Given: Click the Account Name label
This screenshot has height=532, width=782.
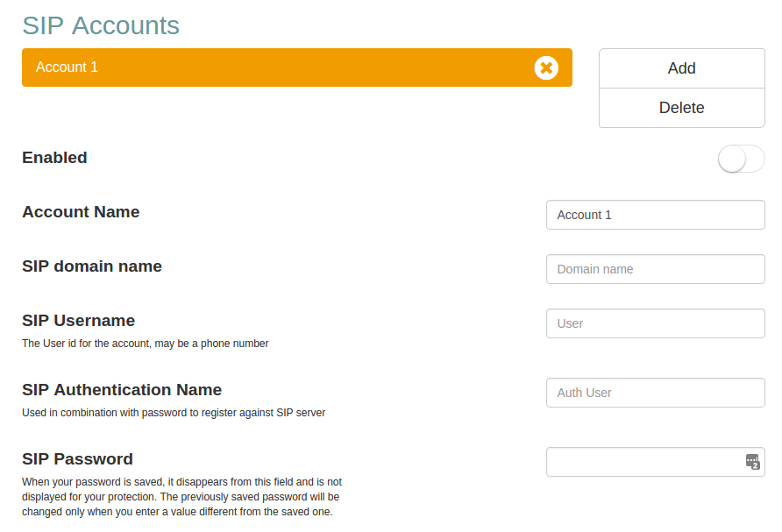Looking at the screenshot, I should (x=81, y=212).
